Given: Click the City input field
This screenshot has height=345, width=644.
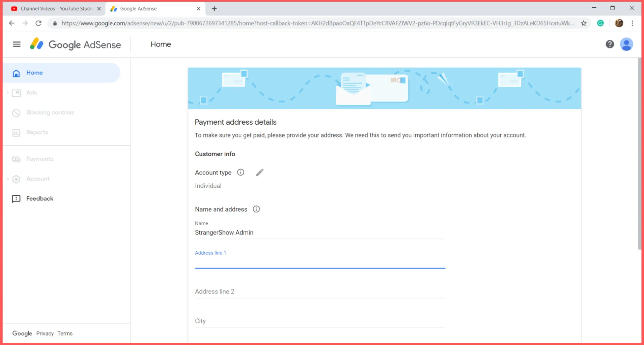Looking at the screenshot, I should tap(320, 321).
